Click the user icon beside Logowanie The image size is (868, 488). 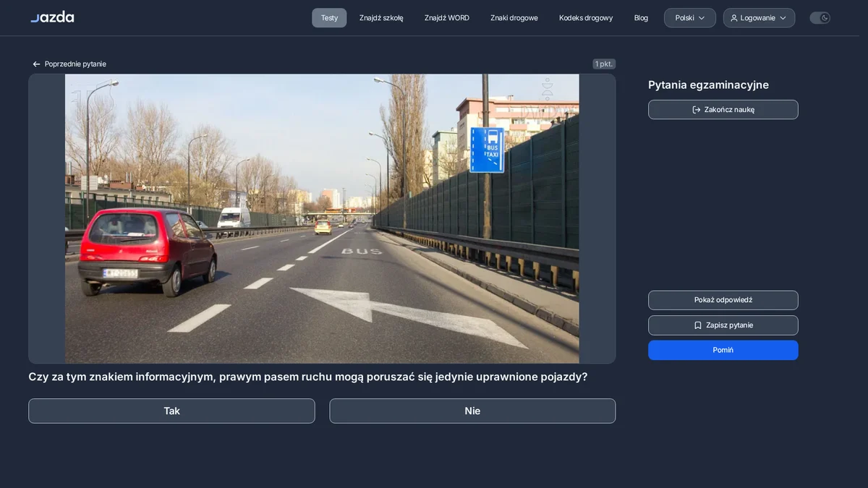[x=734, y=18]
